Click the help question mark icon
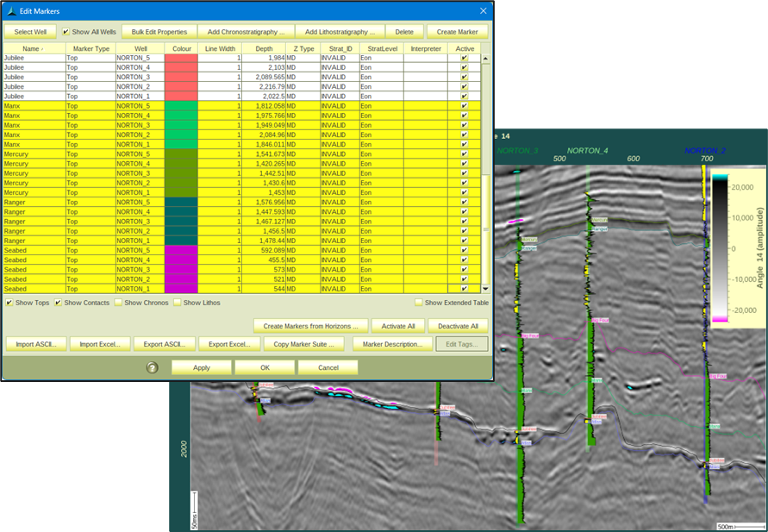 click(153, 367)
